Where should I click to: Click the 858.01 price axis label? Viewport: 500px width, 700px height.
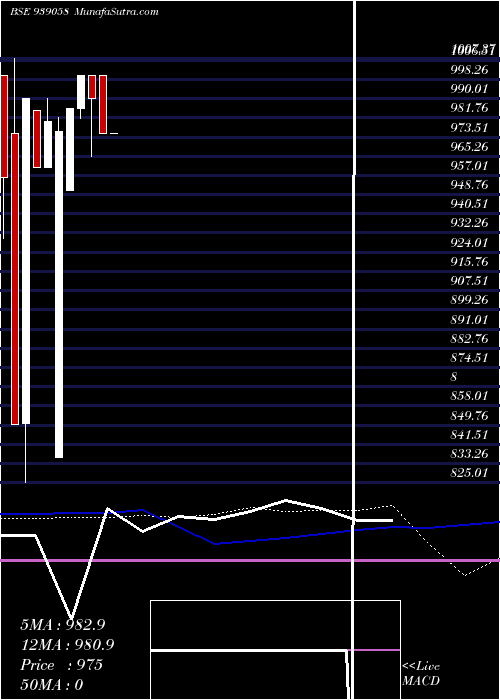click(x=469, y=396)
